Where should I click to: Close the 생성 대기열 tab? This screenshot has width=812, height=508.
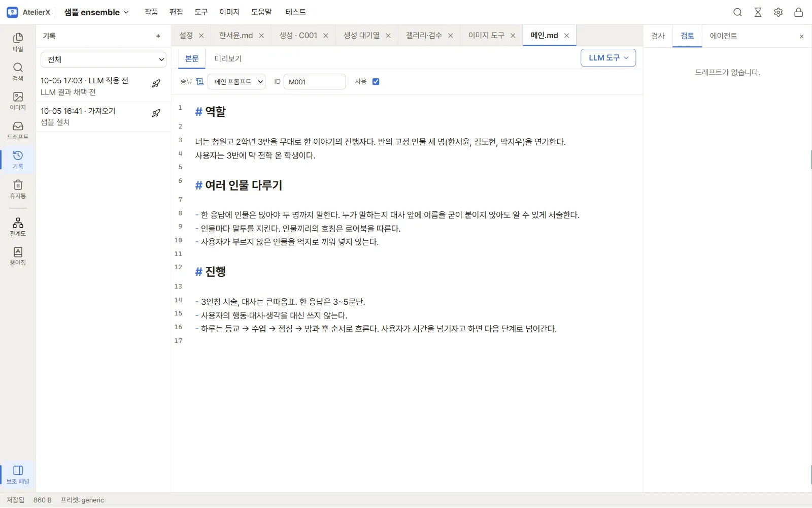[x=388, y=36]
